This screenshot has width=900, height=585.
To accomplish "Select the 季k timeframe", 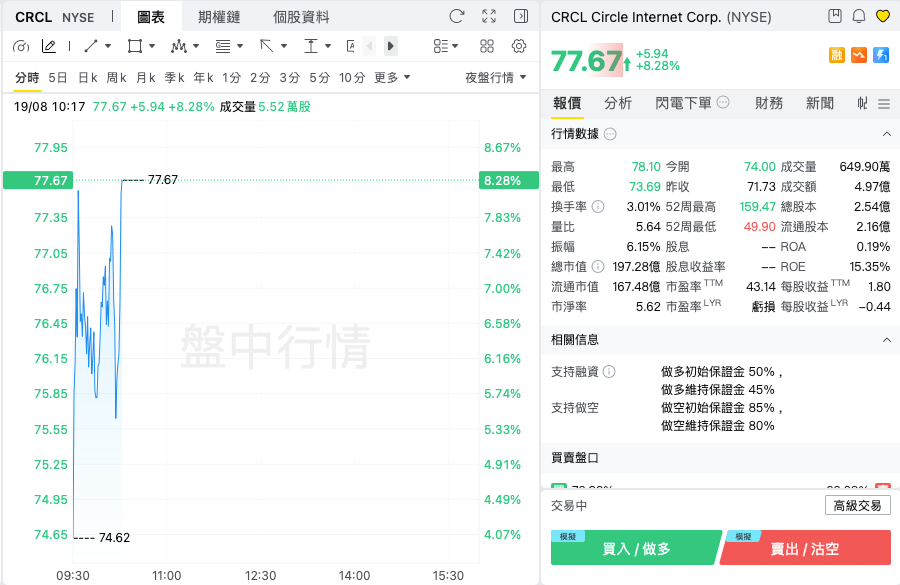I will pyautogui.click(x=174, y=78).
